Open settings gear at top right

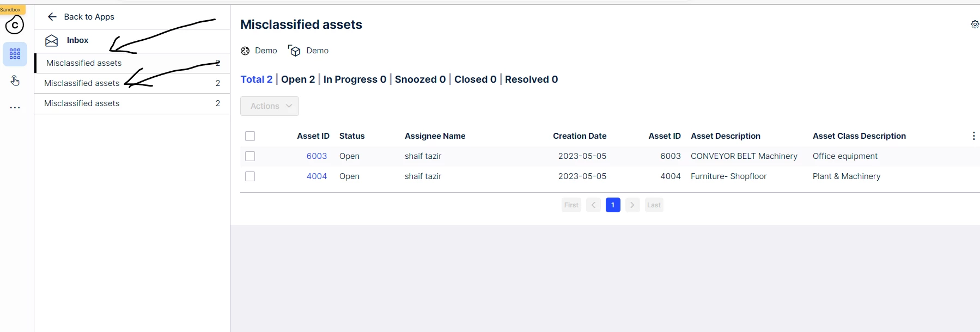click(975, 24)
